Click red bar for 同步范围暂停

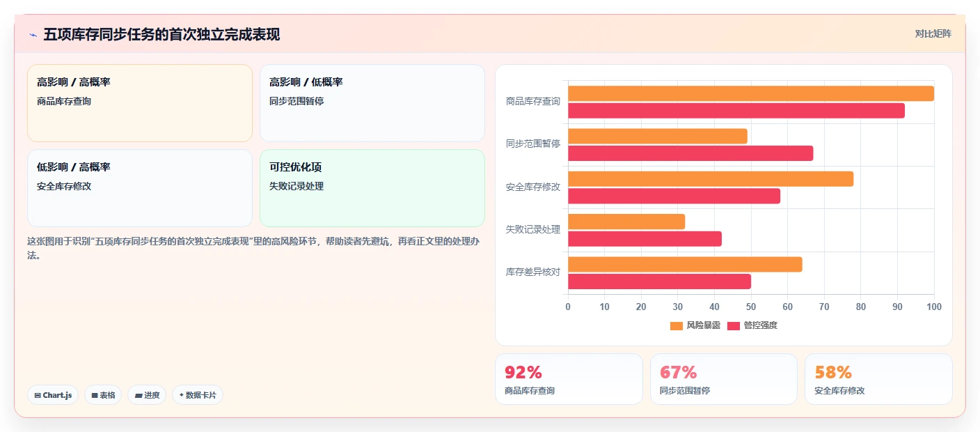point(690,153)
